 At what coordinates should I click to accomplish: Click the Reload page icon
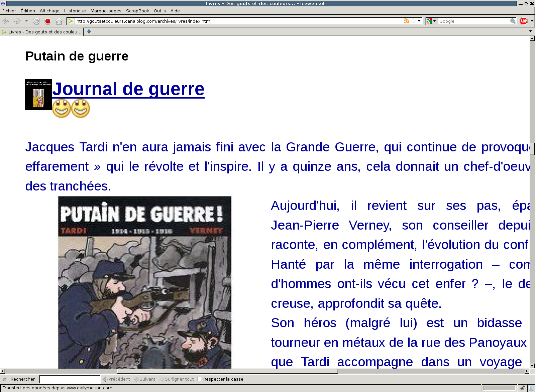point(36,21)
